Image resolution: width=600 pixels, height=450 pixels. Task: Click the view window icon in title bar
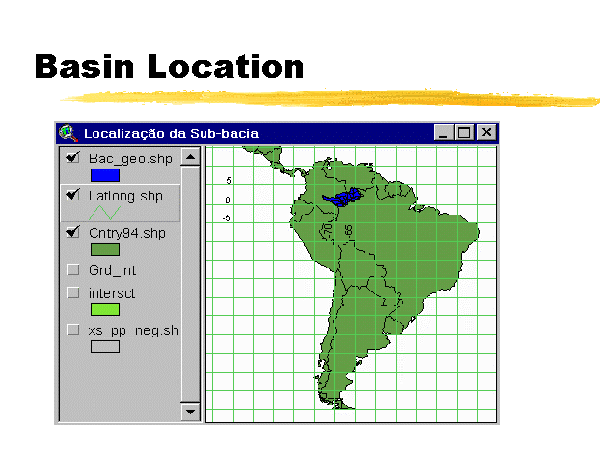68,132
